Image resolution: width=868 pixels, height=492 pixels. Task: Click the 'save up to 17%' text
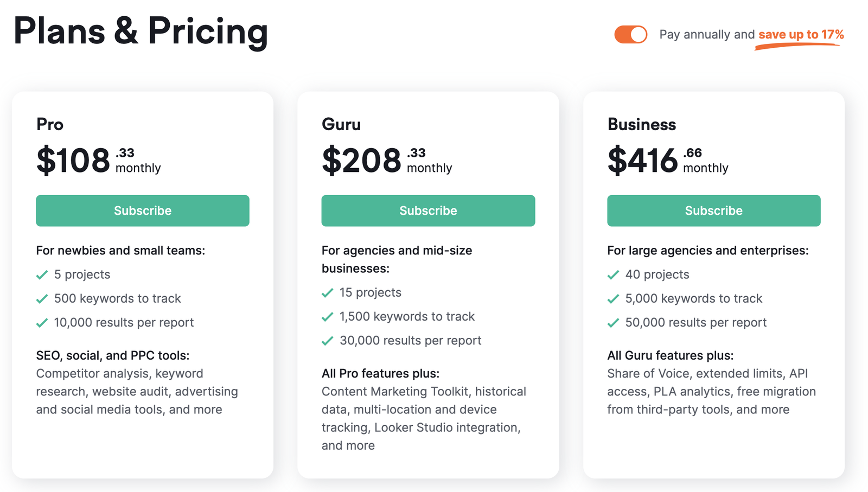[801, 35]
